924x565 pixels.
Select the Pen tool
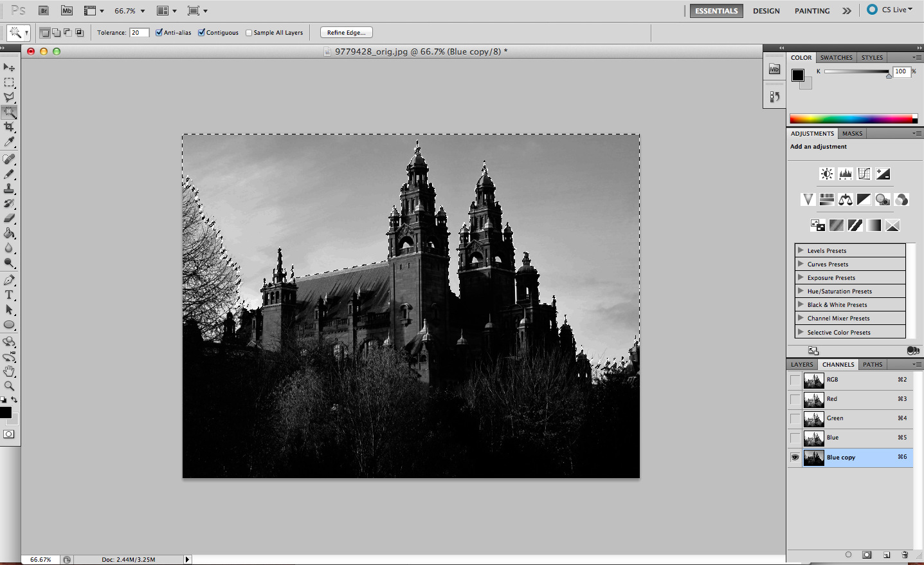pyautogui.click(x=9, y=280)
